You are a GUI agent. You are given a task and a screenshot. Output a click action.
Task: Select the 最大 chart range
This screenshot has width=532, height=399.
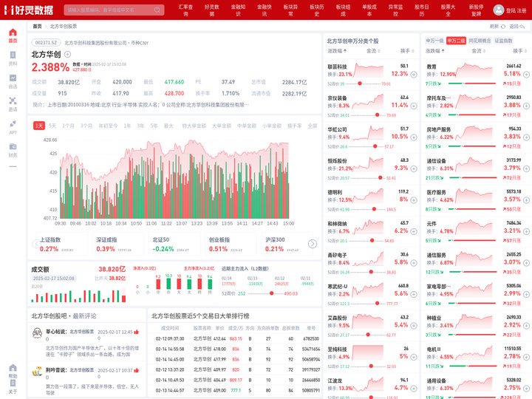[x=168, y=126]
